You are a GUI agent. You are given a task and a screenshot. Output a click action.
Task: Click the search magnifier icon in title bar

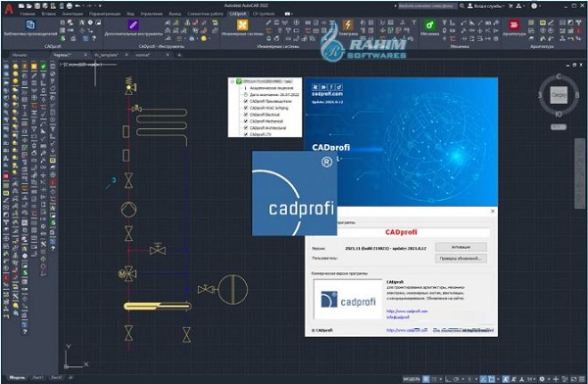pyautogui.click(x=462, y=6)
